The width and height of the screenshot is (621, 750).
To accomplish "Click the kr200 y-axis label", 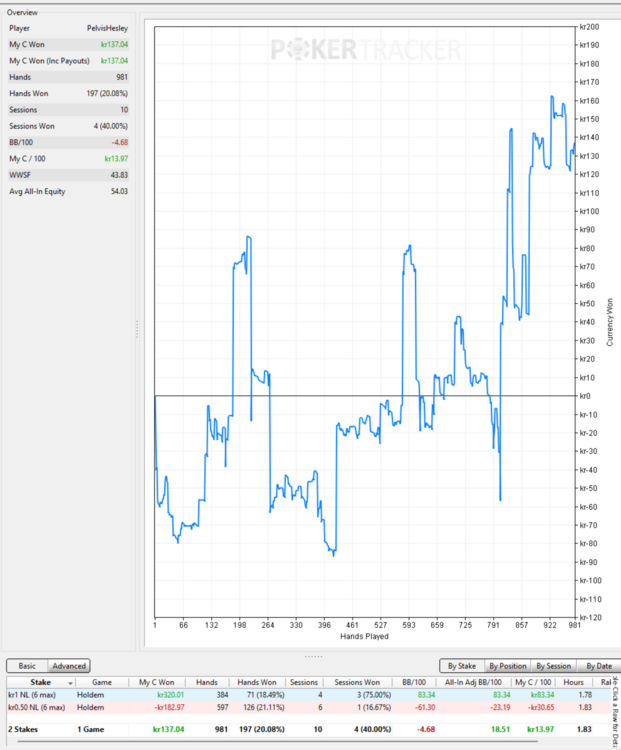I will click(x=589, y=27).
